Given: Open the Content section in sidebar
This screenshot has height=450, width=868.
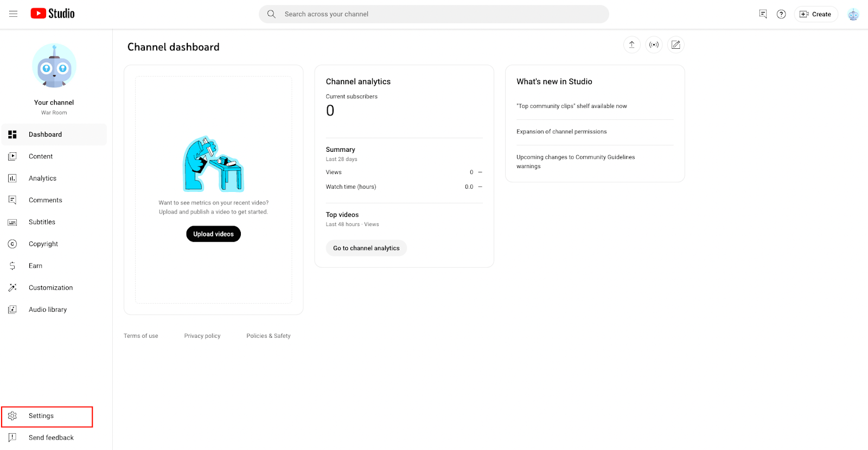Looking at the screenshot, I should coord(41,157).
